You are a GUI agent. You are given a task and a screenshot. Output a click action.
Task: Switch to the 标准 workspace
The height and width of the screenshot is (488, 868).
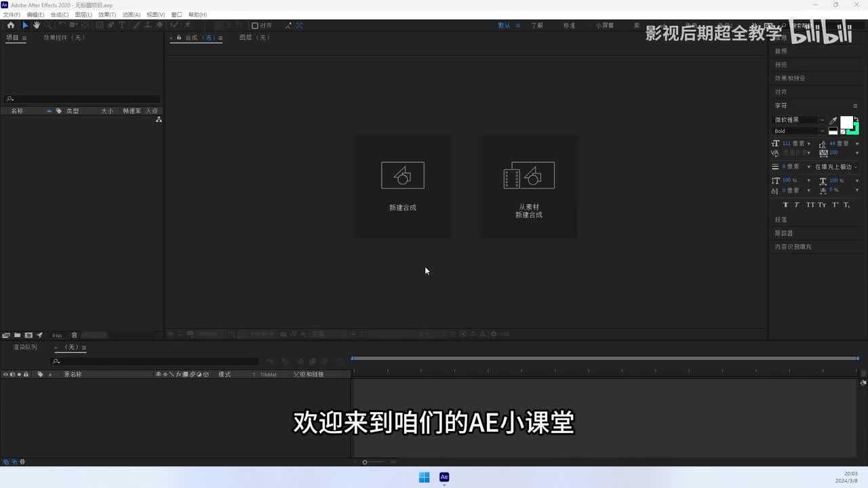click(x=570, y=25)
